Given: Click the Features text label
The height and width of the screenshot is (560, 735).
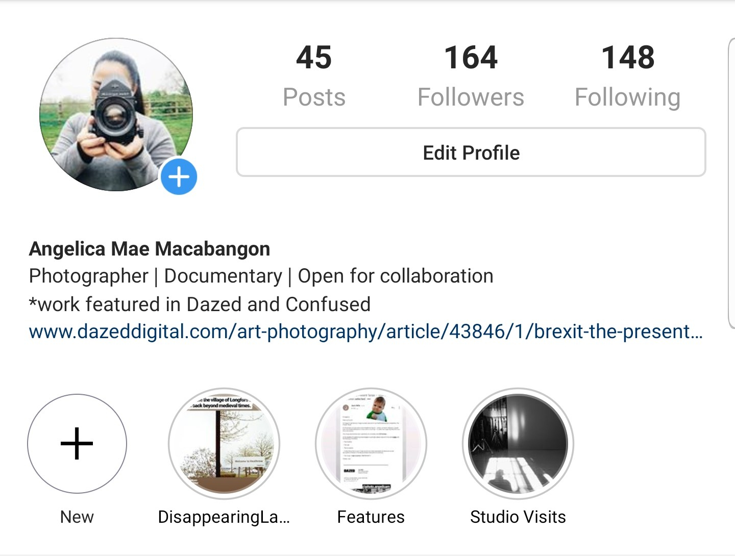Looking at the screenshot, I should [371, 517].
